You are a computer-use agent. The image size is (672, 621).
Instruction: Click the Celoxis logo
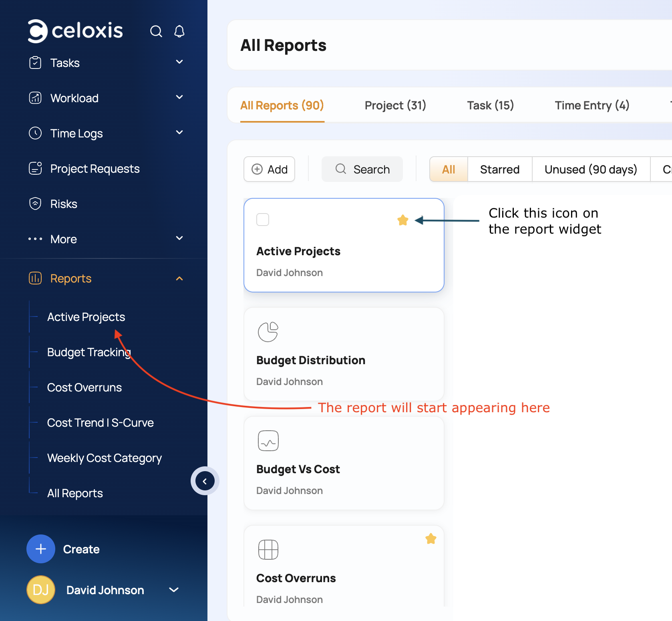pyautogui.click(x=75, y=31)
